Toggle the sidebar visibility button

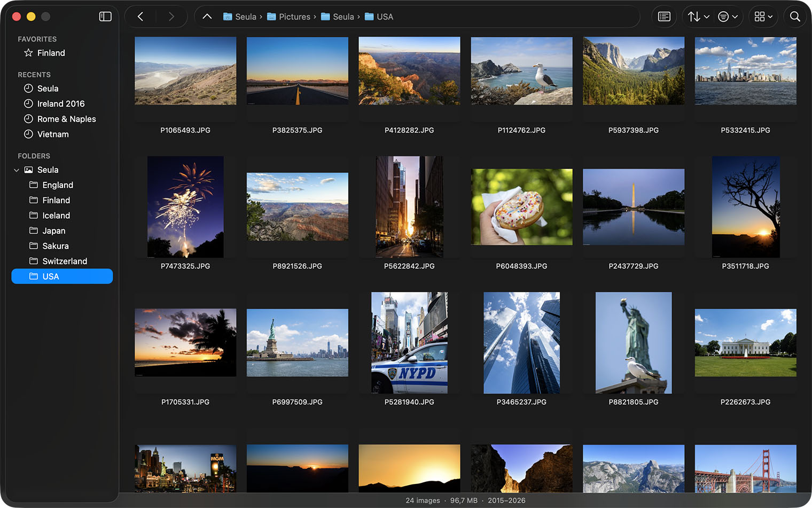(x=105, y=17)
